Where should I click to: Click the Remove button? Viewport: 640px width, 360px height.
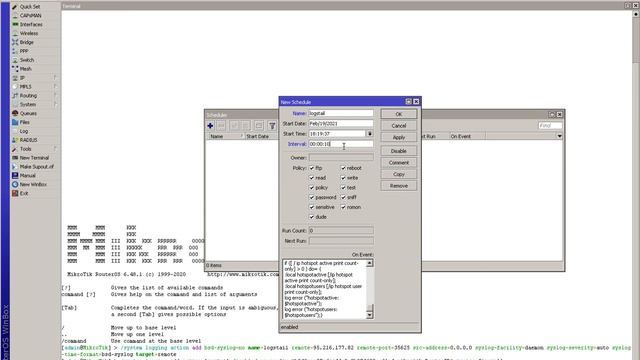[x=399, y=186]
